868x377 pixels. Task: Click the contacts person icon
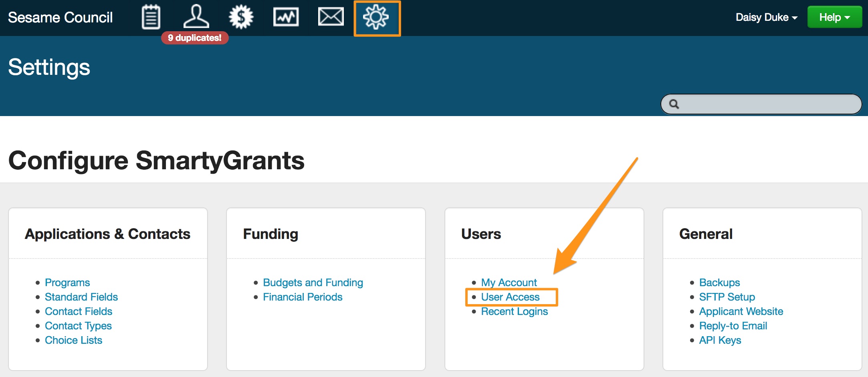[196, 17]
